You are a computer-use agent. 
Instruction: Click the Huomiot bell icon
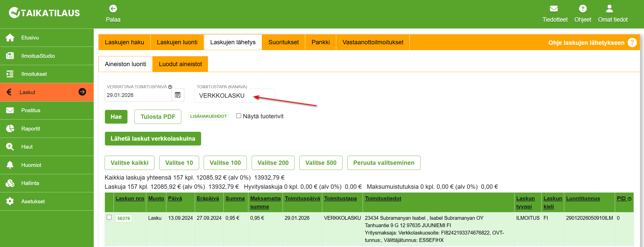pos(10,165)
